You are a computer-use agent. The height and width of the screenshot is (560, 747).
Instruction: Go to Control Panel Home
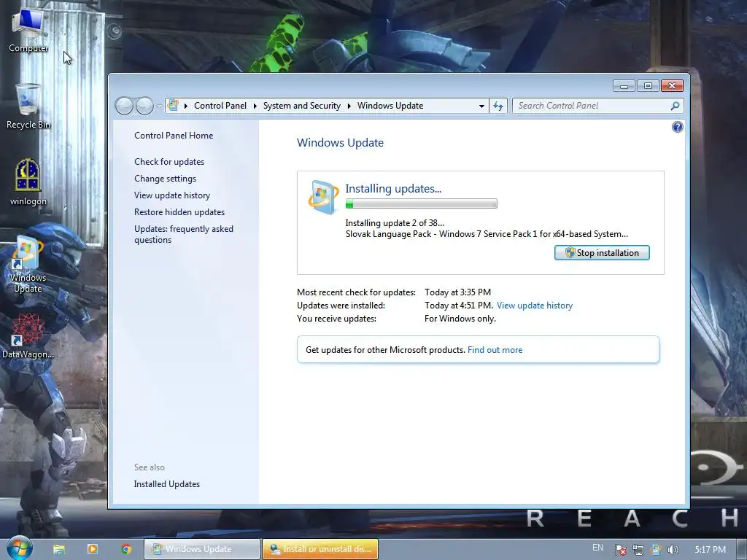[x=174, y=136]
